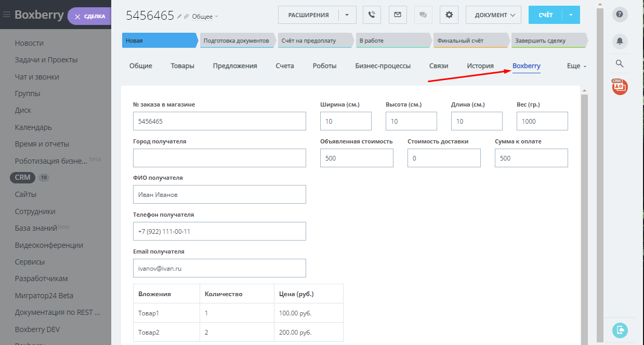Focus the Сумма к оплате field

531,158
